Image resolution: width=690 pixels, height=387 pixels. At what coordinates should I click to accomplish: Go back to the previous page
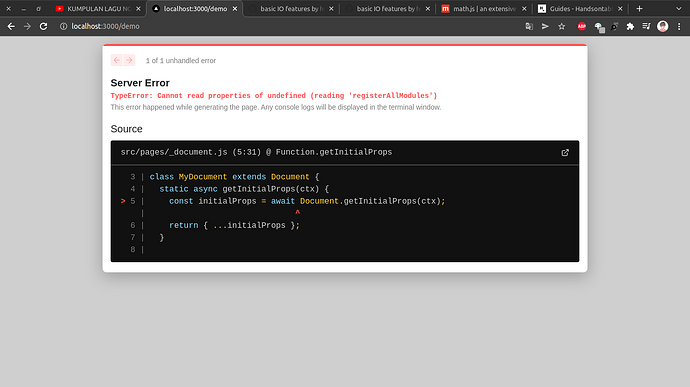click(x=11, y=26)
